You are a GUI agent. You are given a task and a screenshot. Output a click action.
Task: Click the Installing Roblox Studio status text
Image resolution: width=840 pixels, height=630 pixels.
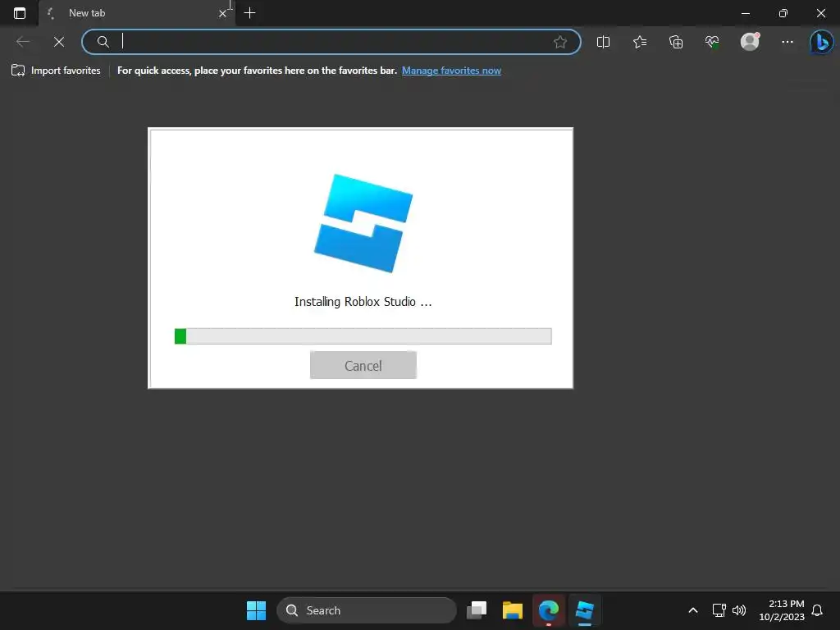[363, 302]
